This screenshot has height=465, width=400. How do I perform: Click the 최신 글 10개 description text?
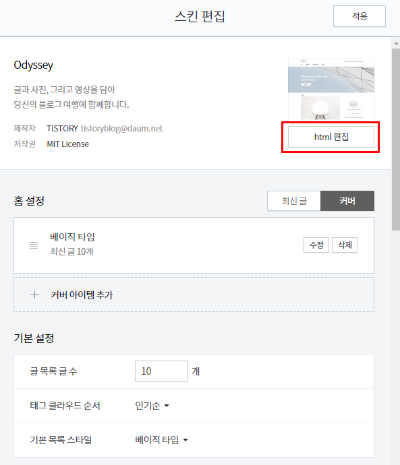click(x=72, y=251)
